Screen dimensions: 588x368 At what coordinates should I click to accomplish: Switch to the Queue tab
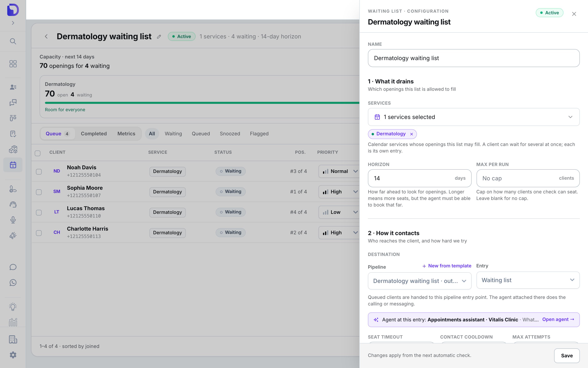tap(58, 134)
